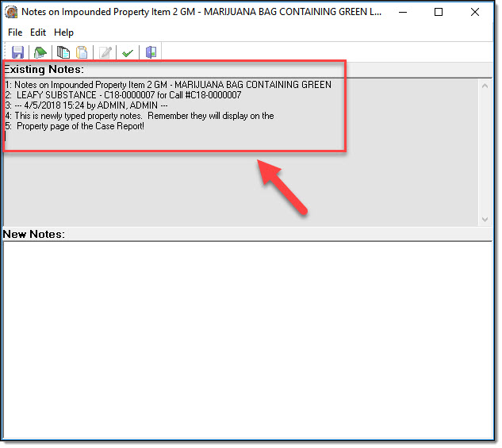The height and width of the screenshot is (448, 502).
Task: Minimize the notes window
Action: [402, 13]
